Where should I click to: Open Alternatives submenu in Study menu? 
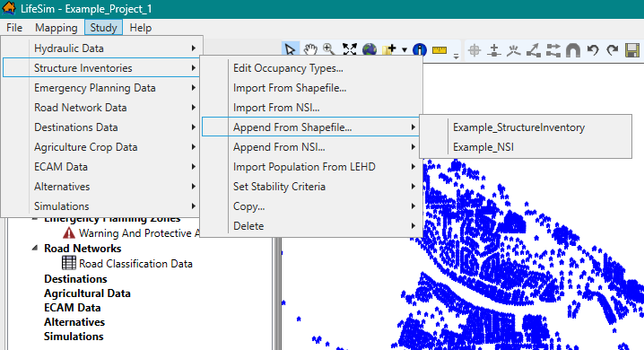pos(101,186)
